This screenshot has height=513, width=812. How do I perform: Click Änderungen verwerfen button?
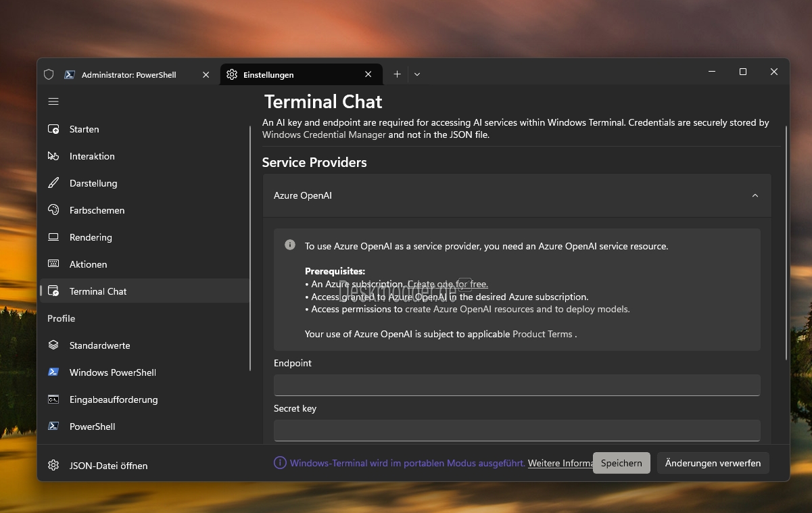(x=713, y=463)
